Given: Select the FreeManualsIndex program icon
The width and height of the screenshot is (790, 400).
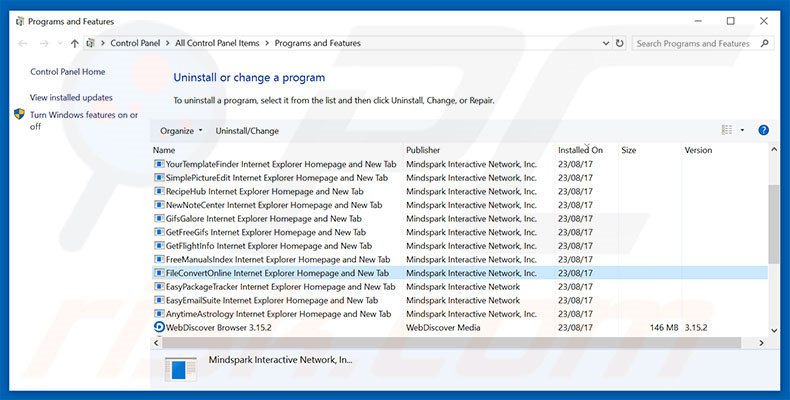Looking at the screenshot, I should coord(159,259).
